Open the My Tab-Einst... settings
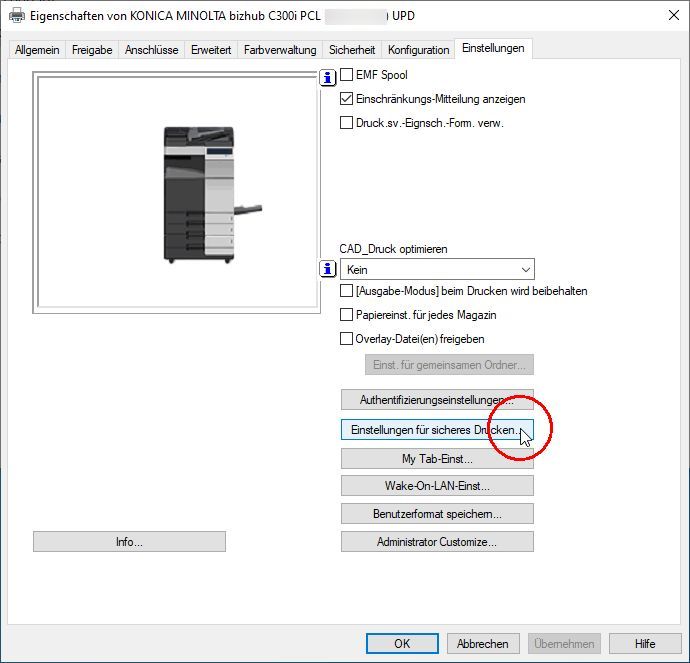 coord(437,459)
